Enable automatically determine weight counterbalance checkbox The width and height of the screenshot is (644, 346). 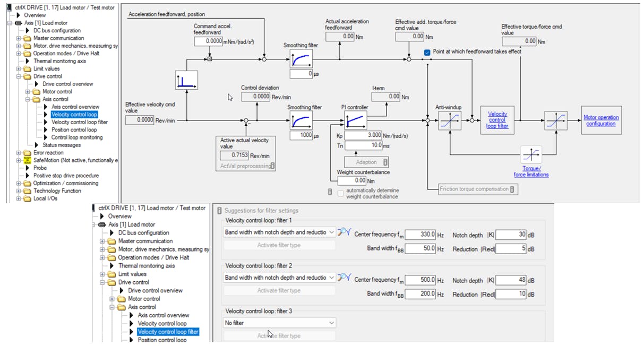point(341,194)
